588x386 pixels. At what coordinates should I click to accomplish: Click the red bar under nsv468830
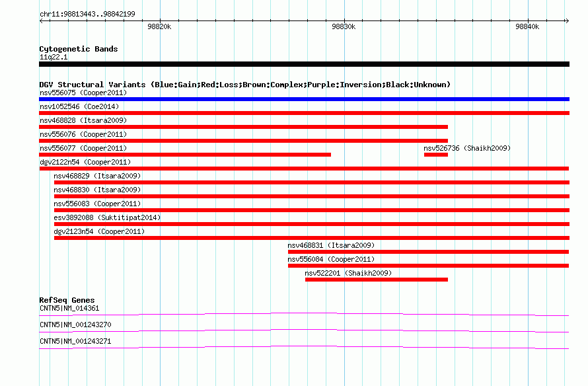pos(312,196)
